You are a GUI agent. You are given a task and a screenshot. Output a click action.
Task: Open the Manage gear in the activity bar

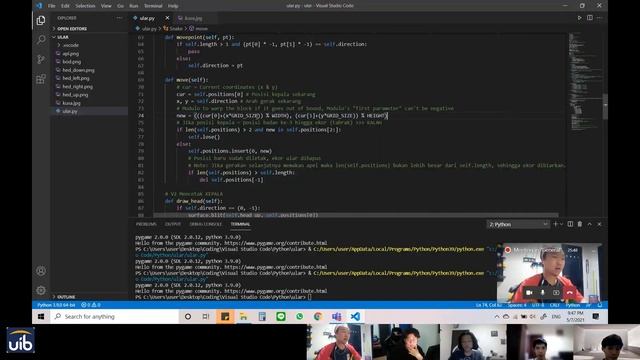click(41, 290)
